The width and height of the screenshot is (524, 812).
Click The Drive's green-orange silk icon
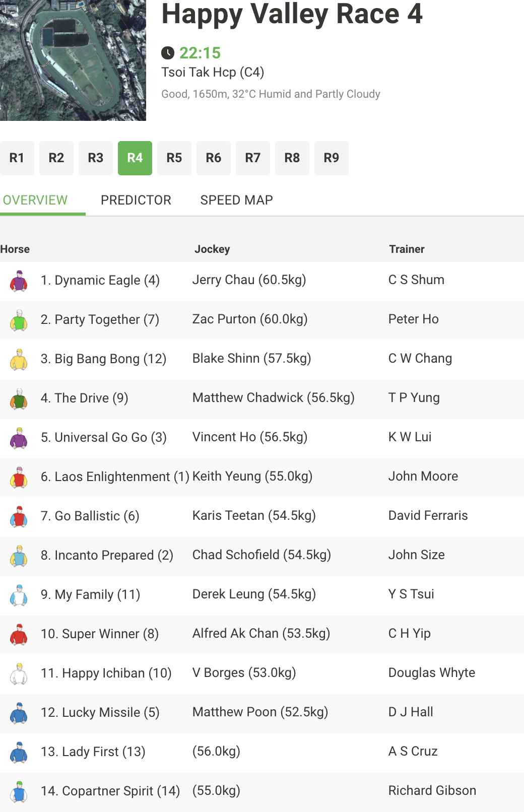tap(19, 398)
